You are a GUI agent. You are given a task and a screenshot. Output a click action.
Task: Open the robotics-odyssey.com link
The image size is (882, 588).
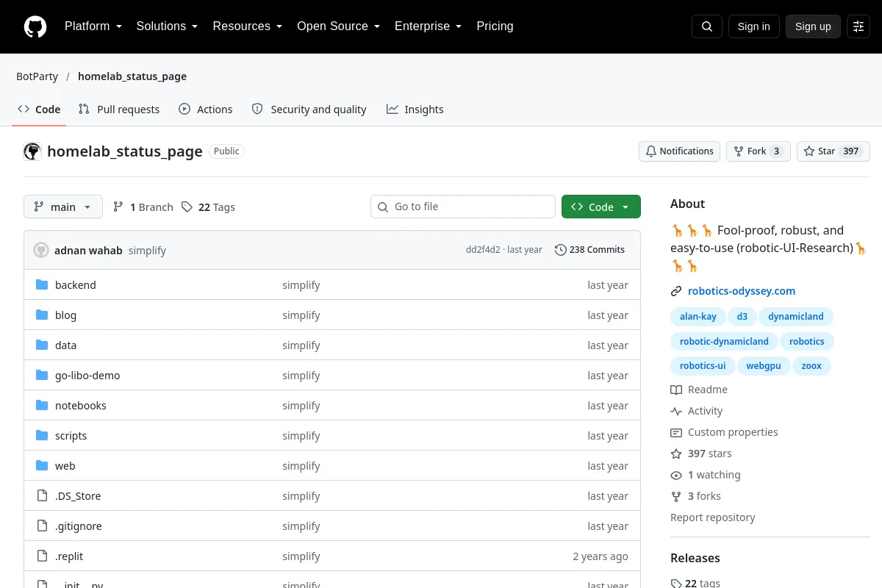coord(742,291)
